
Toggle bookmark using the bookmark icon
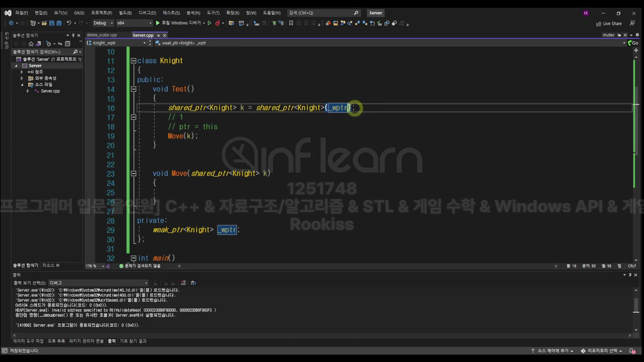click(x=291, y=23)
